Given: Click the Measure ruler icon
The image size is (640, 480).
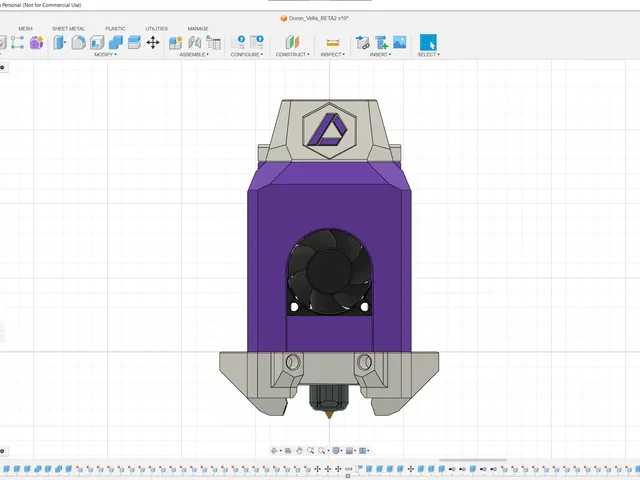Looking at the screenshot, I should click(x=333, y=42).
